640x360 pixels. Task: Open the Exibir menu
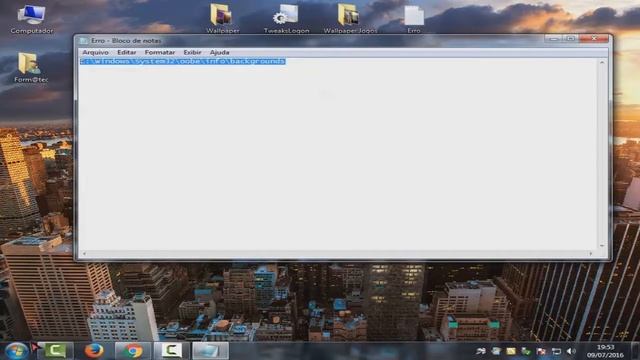pos(192,53)
